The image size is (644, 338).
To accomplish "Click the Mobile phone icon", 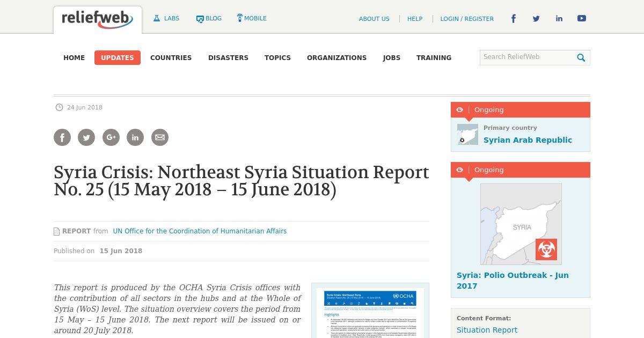I will [x=239, y=18].
